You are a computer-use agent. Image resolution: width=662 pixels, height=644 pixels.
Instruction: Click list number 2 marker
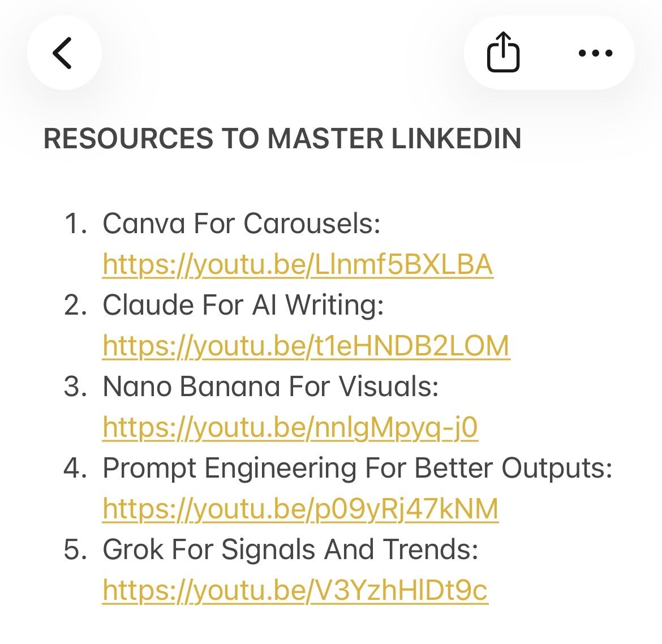75,305
